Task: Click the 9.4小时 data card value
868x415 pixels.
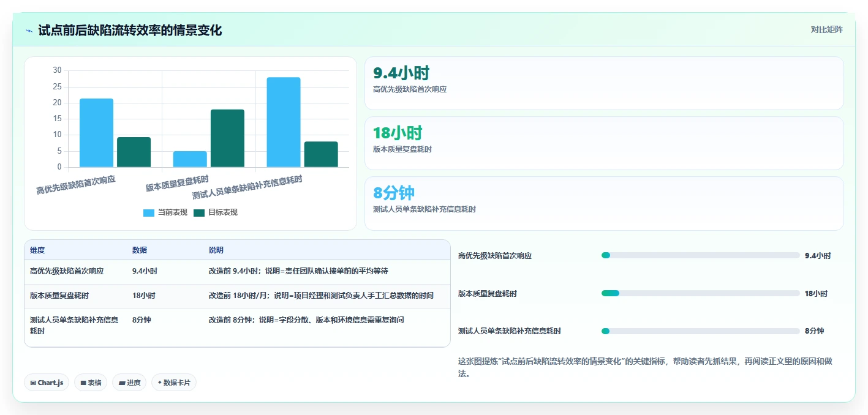Action: 401,73
